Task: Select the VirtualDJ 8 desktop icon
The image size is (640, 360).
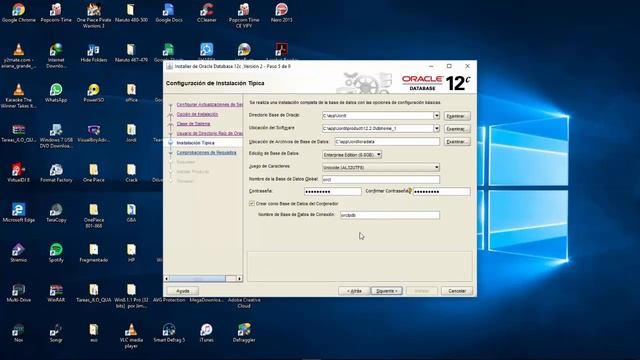Action: click(18, 172)
